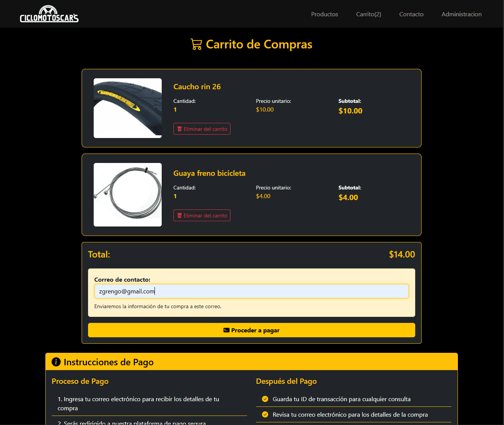Click inside the Correo de contacto field
Image resolution: width=504 pixels, height=425 pixels.
tap(251, 291)
